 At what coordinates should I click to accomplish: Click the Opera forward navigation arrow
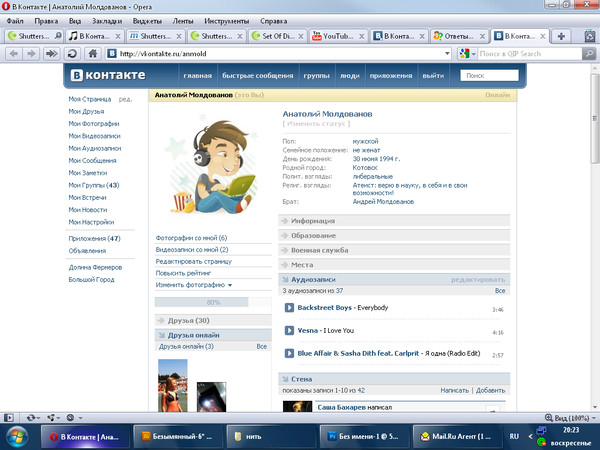31,54
